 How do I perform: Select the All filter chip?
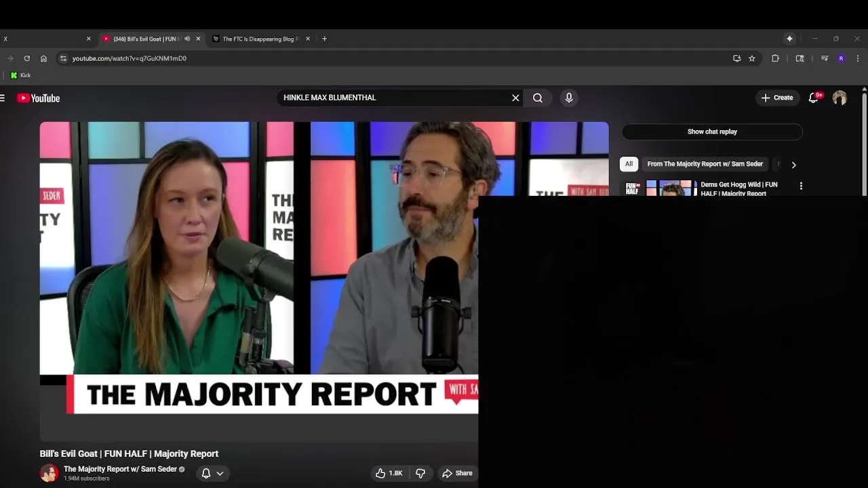tap(629, 164)
